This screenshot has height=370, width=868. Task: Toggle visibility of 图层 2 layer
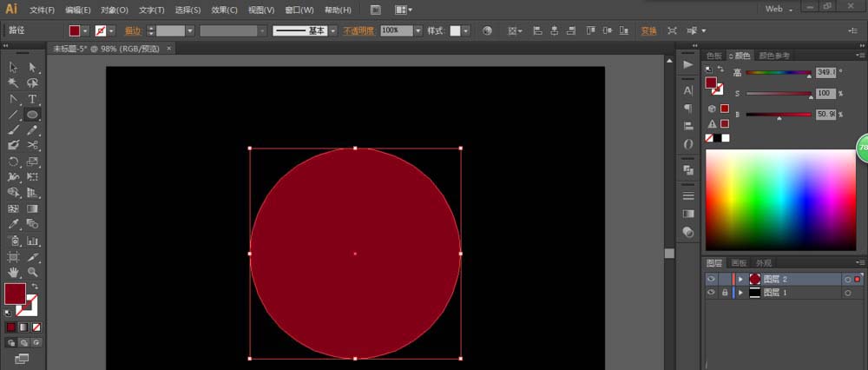pos(712,279)
